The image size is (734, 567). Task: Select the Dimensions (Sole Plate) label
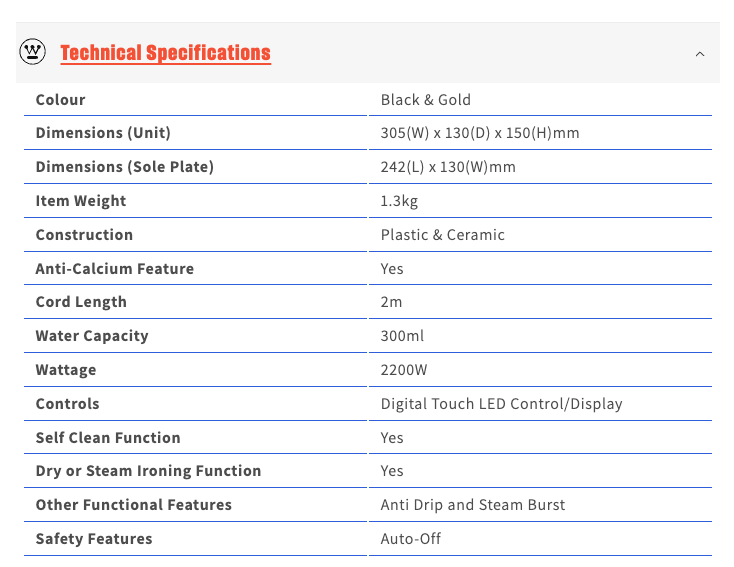pyautogui.click(x=125, y=167)
